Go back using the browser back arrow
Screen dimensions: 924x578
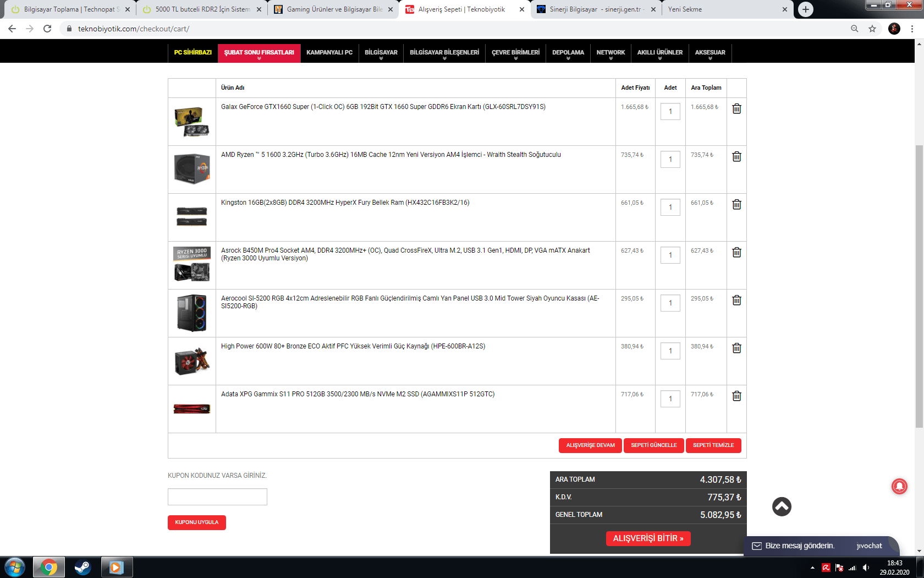click(x=12, y=29)
